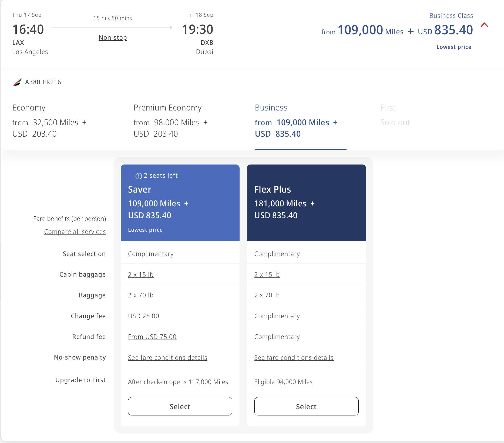This screenshot has height=443, width=504.
Task: Click the Emirates airline logo icon
Action: point(17,82)
